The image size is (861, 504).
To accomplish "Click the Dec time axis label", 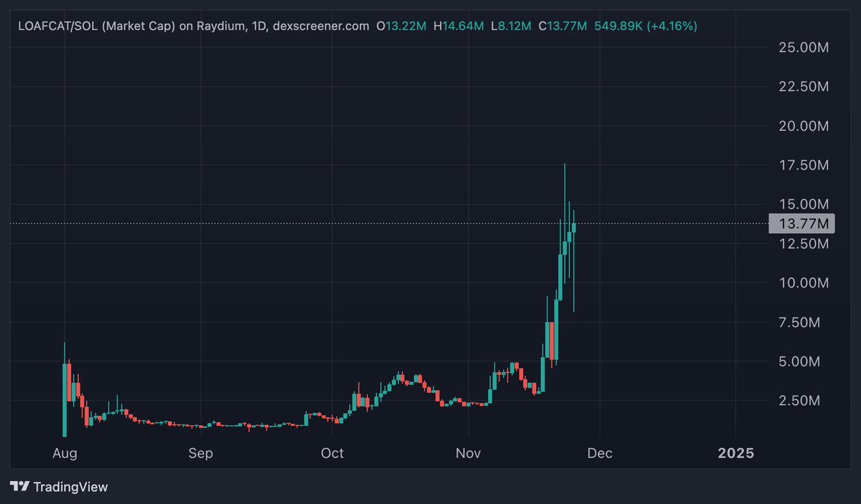I will point(600,454).
